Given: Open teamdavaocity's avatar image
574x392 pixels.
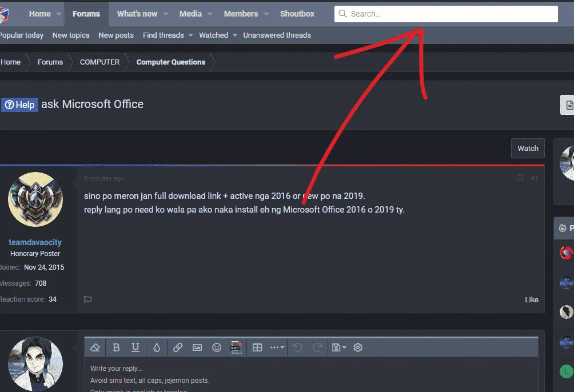Looking at the screenshot, I should coord(35,199).
